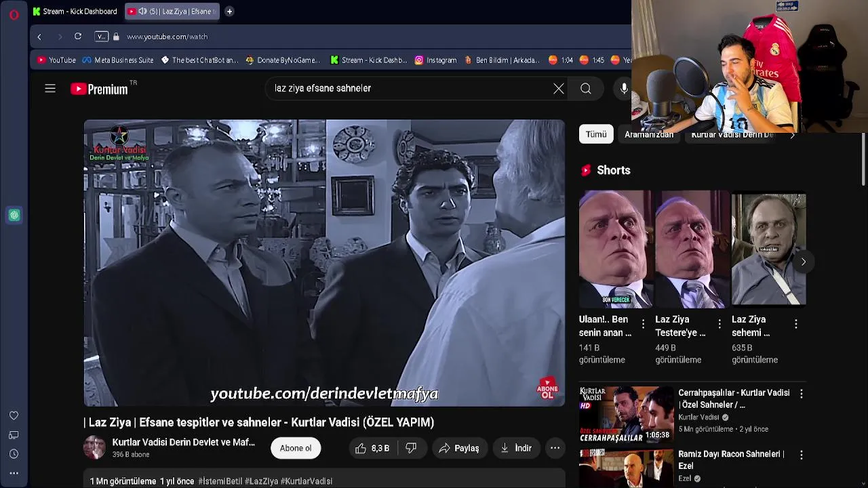This screenshot has width=868, height=488.
Task: Go to the YouTube Premium home logo
Action: tap(99, 89)
